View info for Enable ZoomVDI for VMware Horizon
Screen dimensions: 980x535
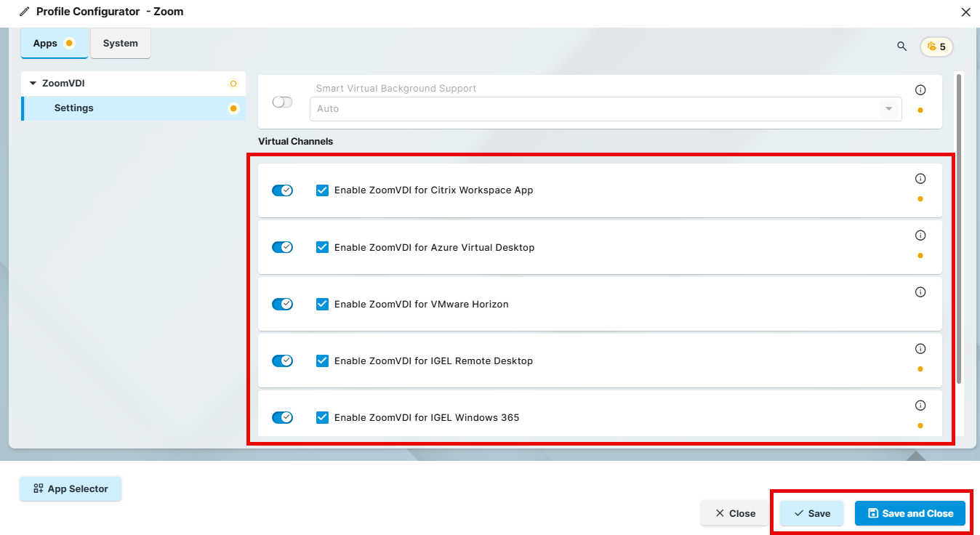pos(920,291)
